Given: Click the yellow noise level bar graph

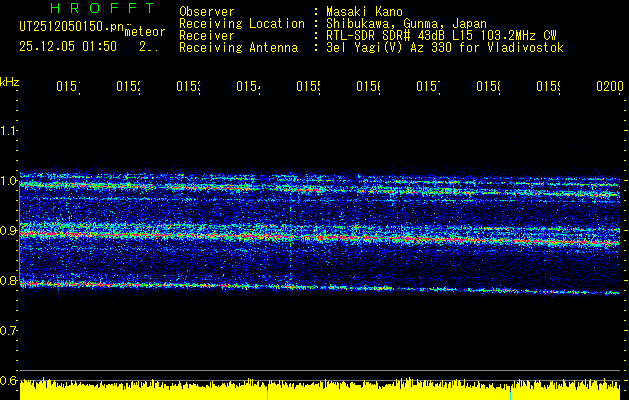Looking at the screenshot, I should coord(320,389).
